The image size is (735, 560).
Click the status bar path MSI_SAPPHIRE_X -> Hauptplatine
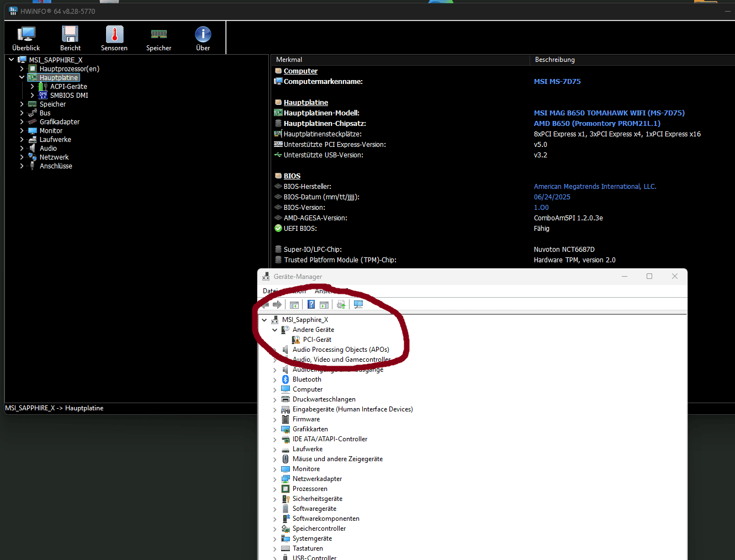(54, 408)
